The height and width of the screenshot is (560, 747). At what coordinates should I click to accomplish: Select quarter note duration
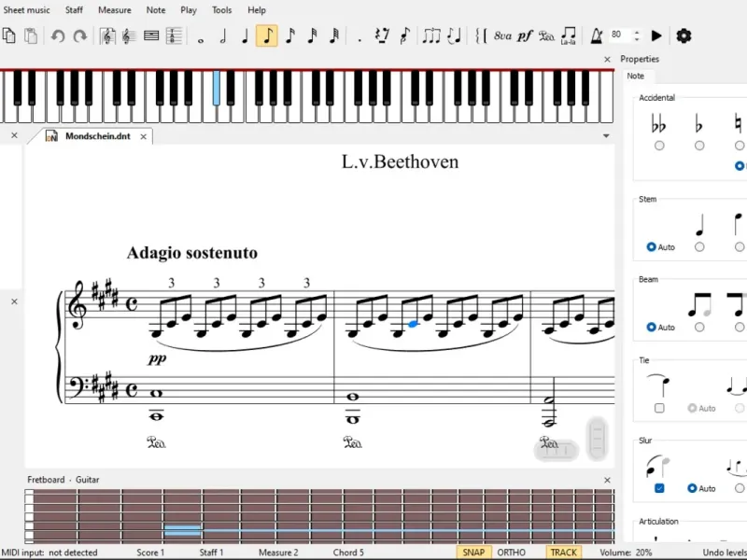tap(245, 36)
